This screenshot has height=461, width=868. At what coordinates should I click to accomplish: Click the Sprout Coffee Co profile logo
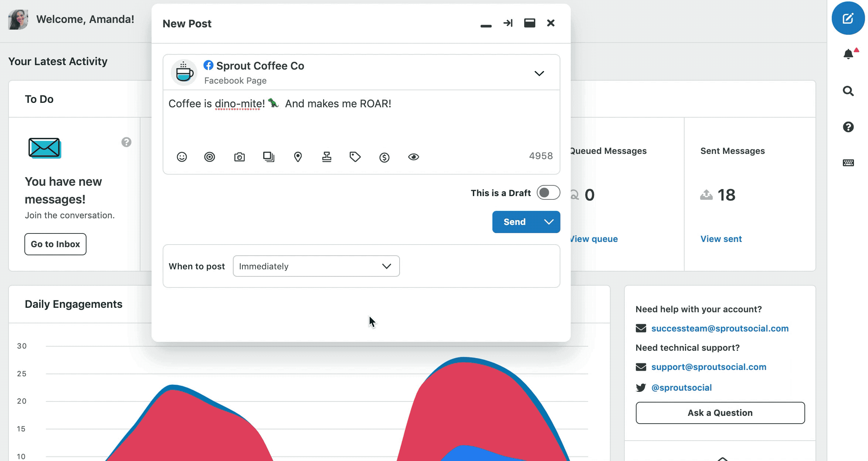tap(184, 73)
